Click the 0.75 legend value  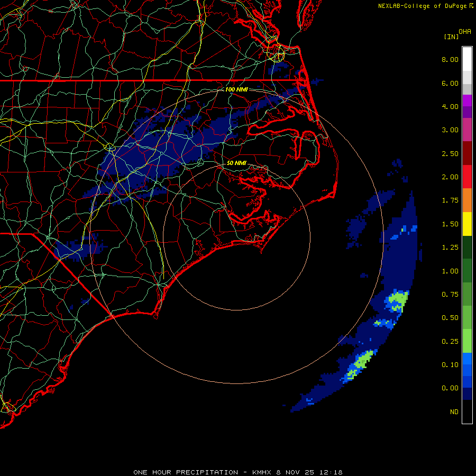pyautogui.click(x=450, y=295)
